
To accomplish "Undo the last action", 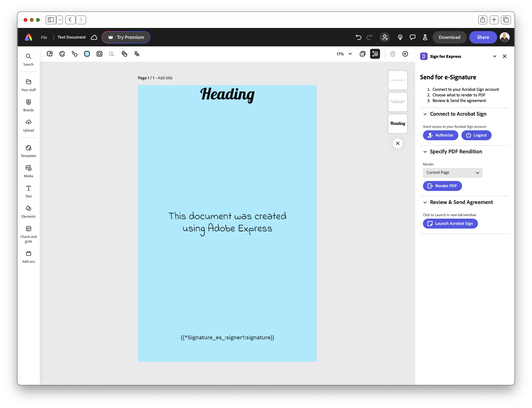I will pyautogui.click(x=358, y=37).
